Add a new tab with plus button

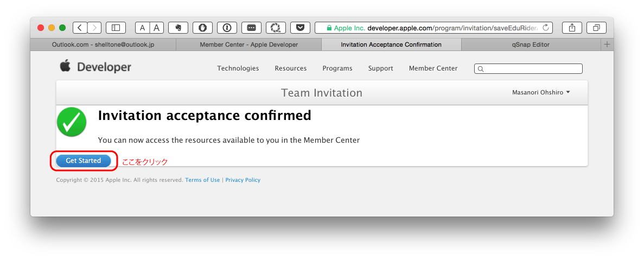607,45
